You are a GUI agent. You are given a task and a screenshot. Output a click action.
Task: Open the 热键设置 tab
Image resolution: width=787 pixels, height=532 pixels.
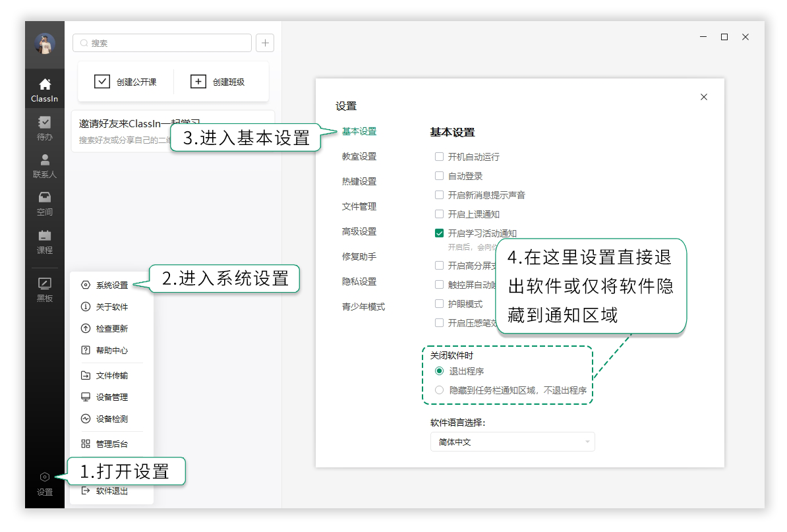coord(359,182)
